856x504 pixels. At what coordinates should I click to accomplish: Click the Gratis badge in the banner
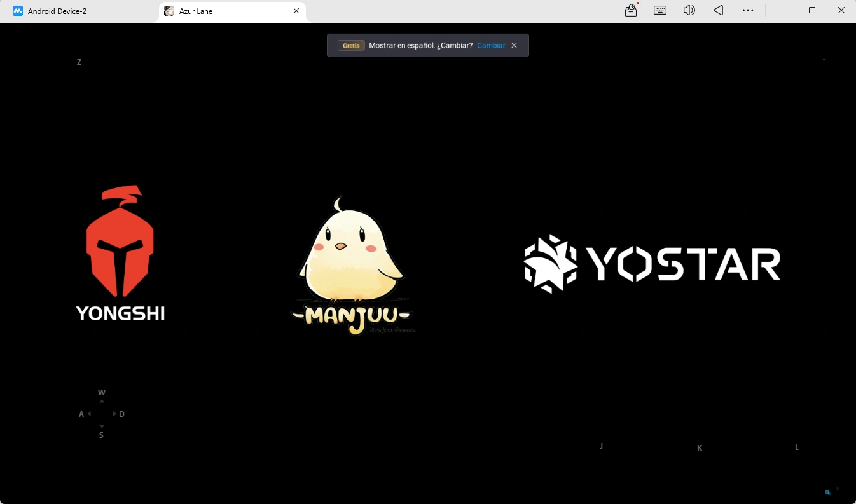coord(351,46)
